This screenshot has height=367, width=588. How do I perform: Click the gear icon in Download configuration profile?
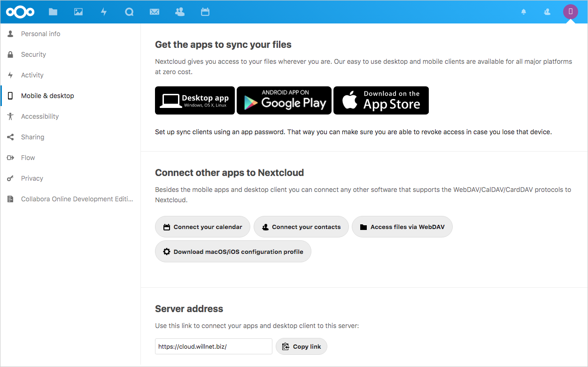[167, 252]
